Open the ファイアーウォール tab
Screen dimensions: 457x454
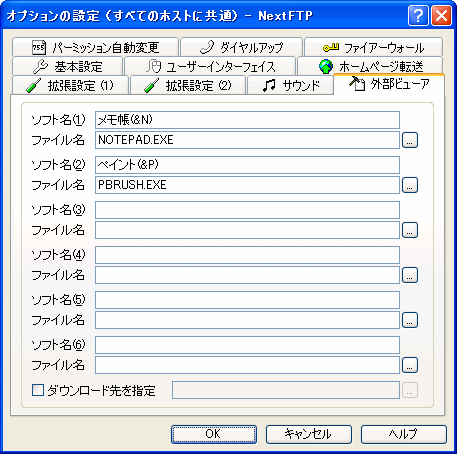click(x=373, y=47)
